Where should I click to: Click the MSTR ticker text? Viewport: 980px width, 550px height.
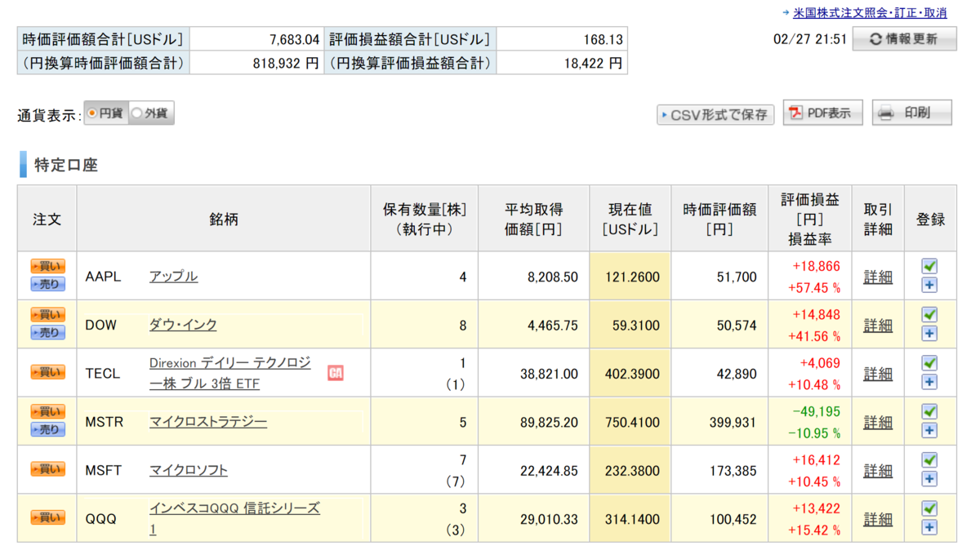click(104, 422)
